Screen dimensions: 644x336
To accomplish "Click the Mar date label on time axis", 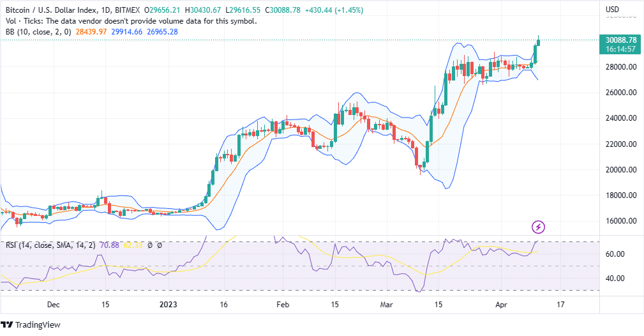I will (x=386, y=305).
